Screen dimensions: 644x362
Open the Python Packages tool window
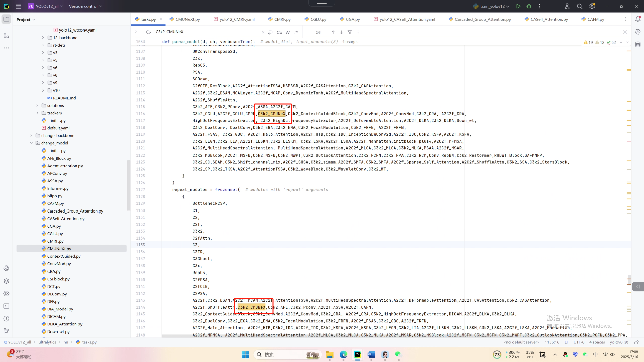[6, 281]
